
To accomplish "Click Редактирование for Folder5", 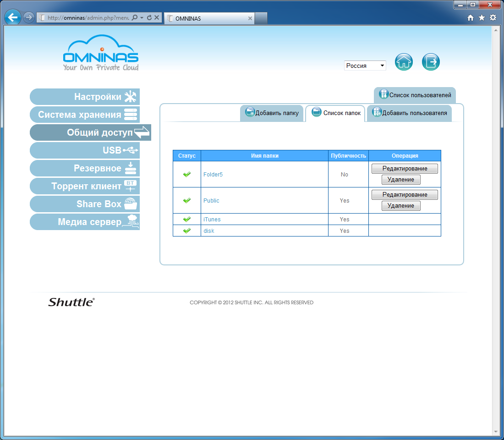I will (x=405, y=169).
